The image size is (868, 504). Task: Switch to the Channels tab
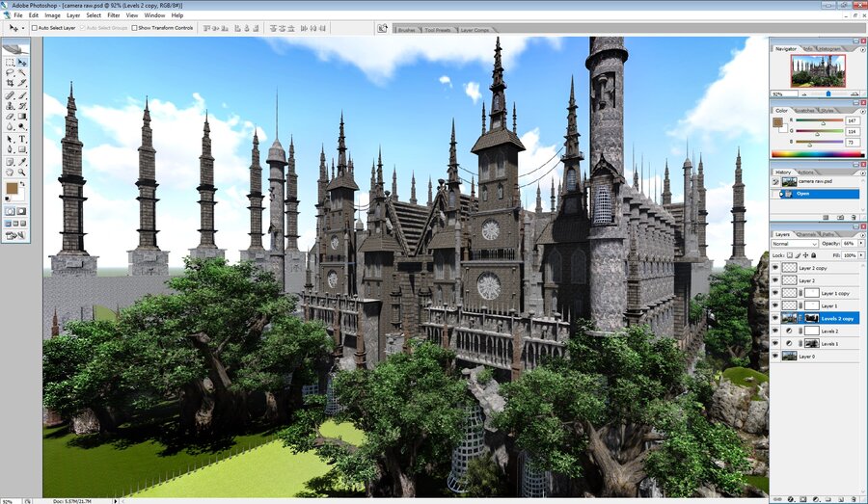tap(806, 234)
